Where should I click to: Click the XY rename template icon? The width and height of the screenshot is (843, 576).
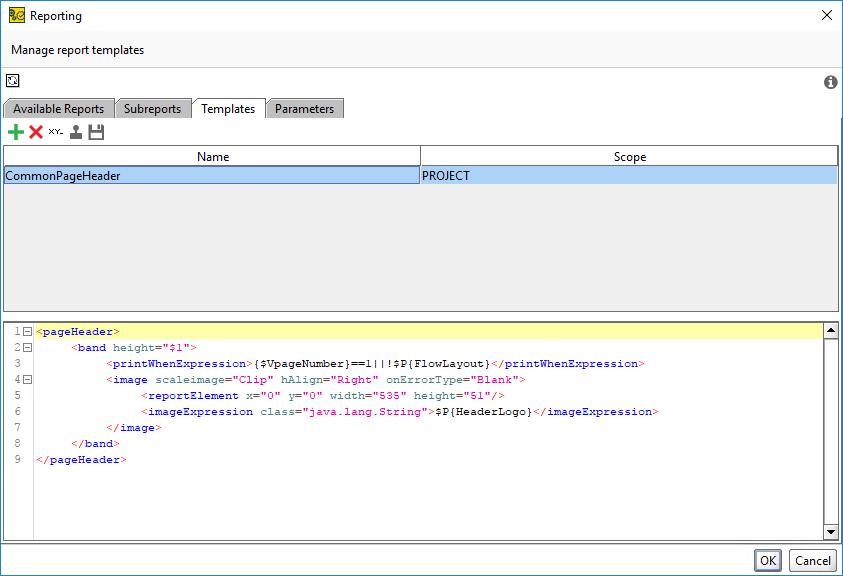click(x=56, y=132)
